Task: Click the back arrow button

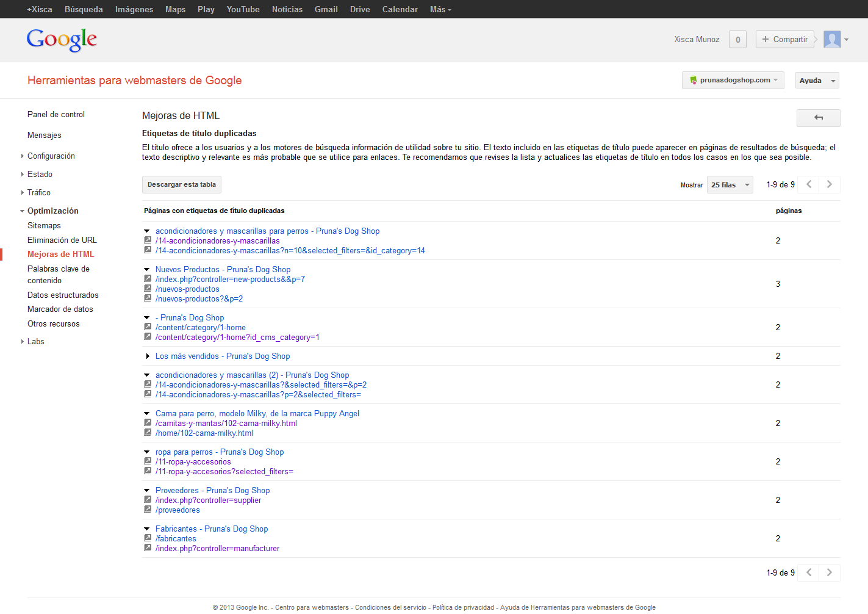Action: pos(819,118)
